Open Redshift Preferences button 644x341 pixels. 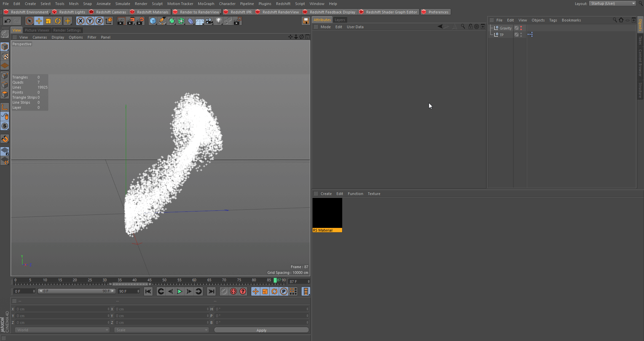435,12
